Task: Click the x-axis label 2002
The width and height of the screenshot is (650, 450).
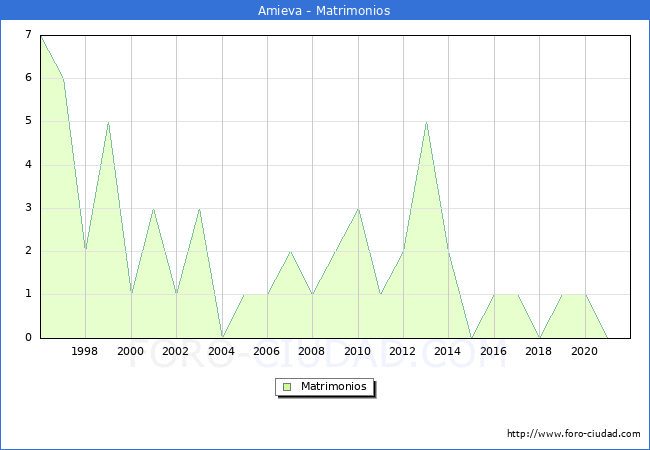Action: (176, 351)
